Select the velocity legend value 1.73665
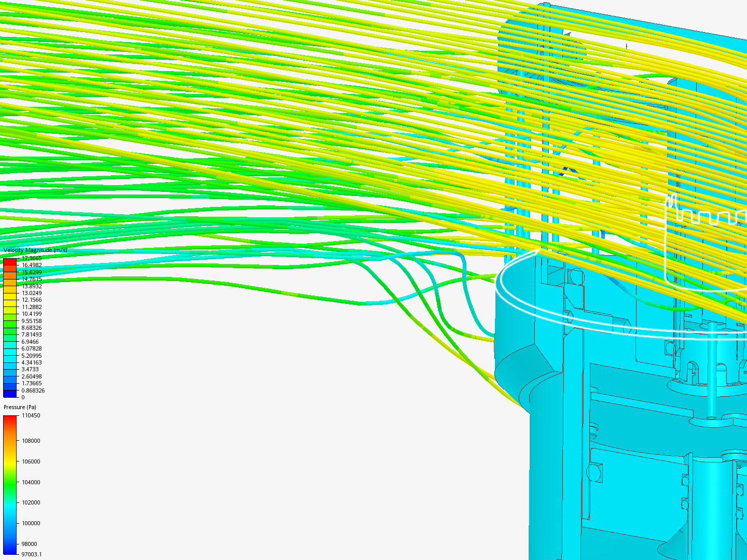The width and height of the screenshot is (747, 560). point(32,383)
